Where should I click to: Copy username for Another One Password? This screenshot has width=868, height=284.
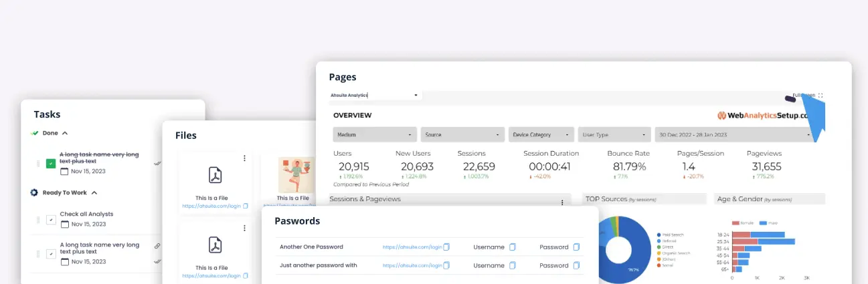(513, 247)
